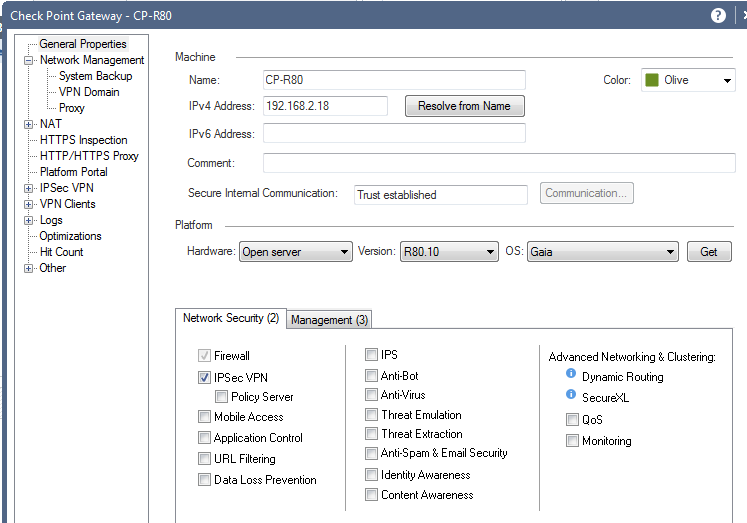Select the Logs tree item label
Screen dimensions: 747x523
pyautogui.click(x=51, y=220)
